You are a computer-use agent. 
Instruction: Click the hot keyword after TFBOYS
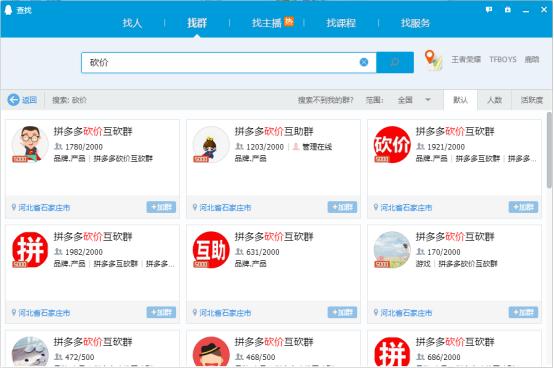point(532,59)
